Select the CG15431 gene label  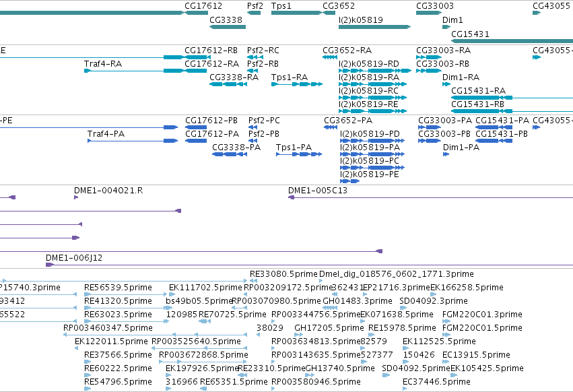[470, 34]
